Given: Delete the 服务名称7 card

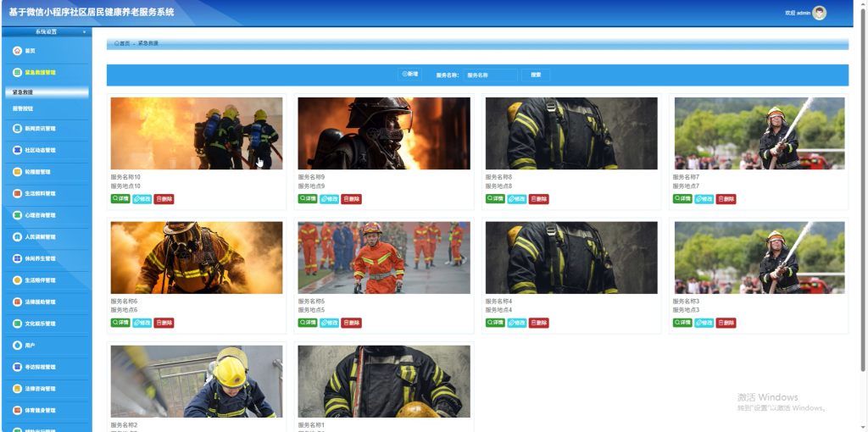Looking at the screenshot, I should tap(726, 199).
